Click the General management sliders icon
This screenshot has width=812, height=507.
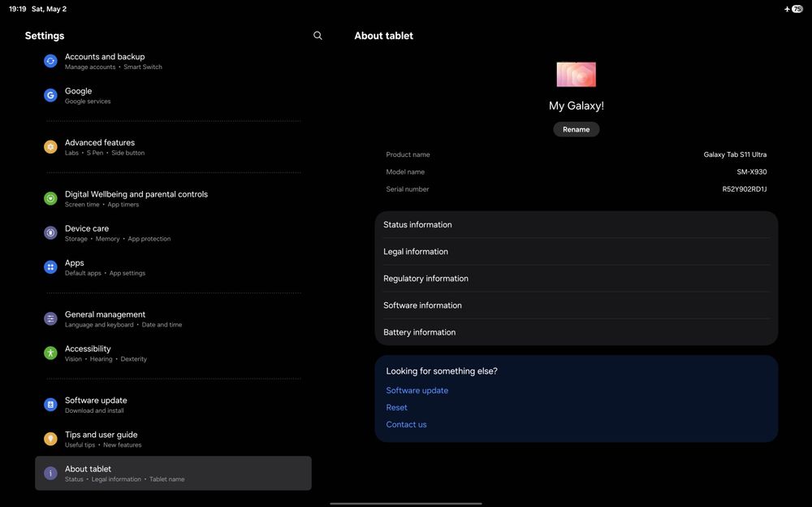point(50,318)
